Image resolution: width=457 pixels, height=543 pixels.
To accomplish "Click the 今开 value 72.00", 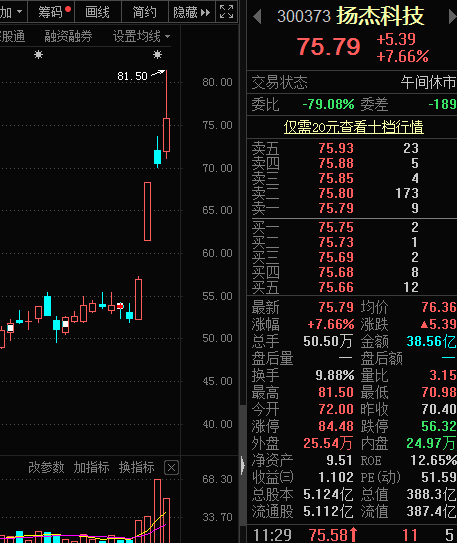I will point(336,409).
